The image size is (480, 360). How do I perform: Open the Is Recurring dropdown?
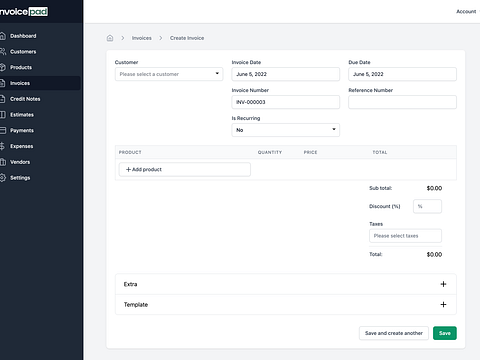click(286, 130)
